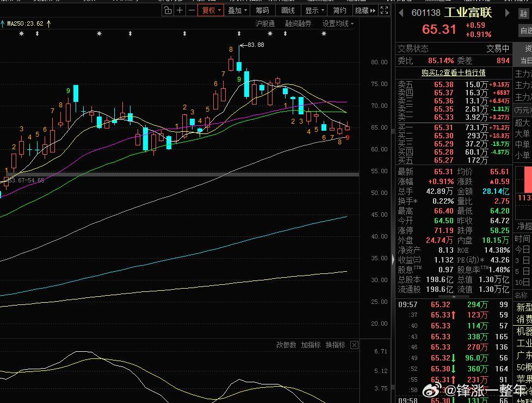Image resolution: width=532 pixels, height=403 pixels.
Task: Enter full screen chart view icon
Action: click(384, 10)
